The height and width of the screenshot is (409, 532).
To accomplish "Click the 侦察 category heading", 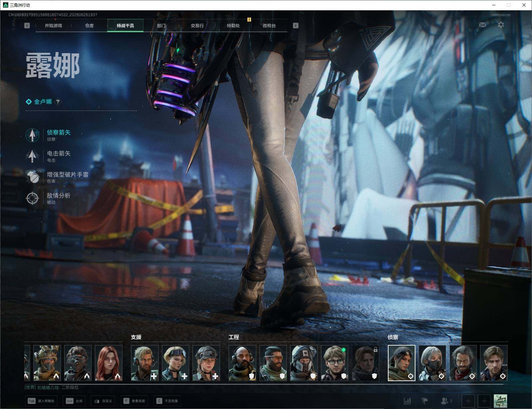I will pos(393,337).
